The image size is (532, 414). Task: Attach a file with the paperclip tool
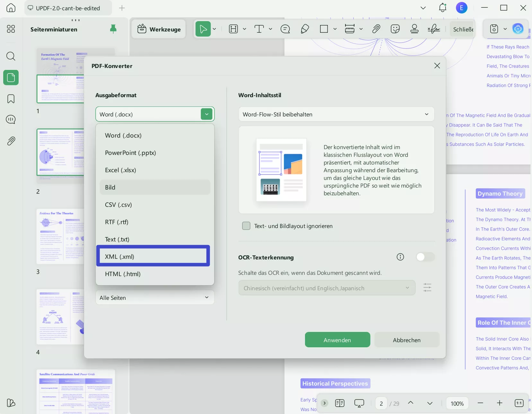(376, 29)
